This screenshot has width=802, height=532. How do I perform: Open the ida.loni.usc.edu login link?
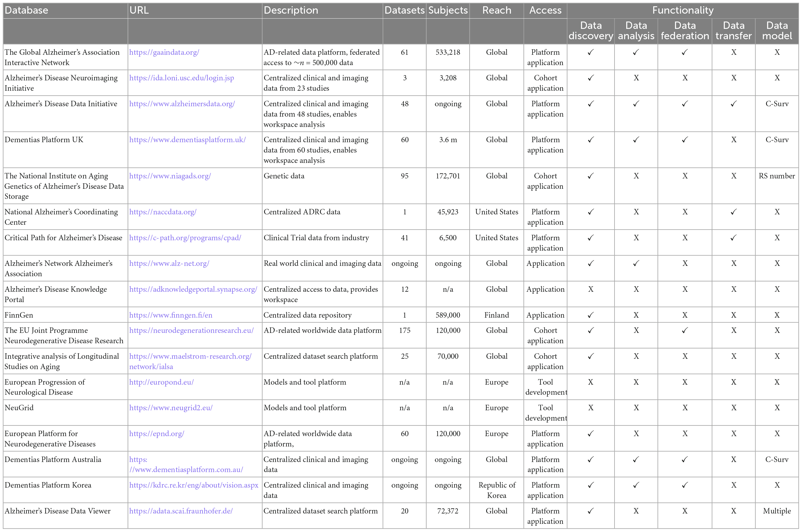(181, 78)
